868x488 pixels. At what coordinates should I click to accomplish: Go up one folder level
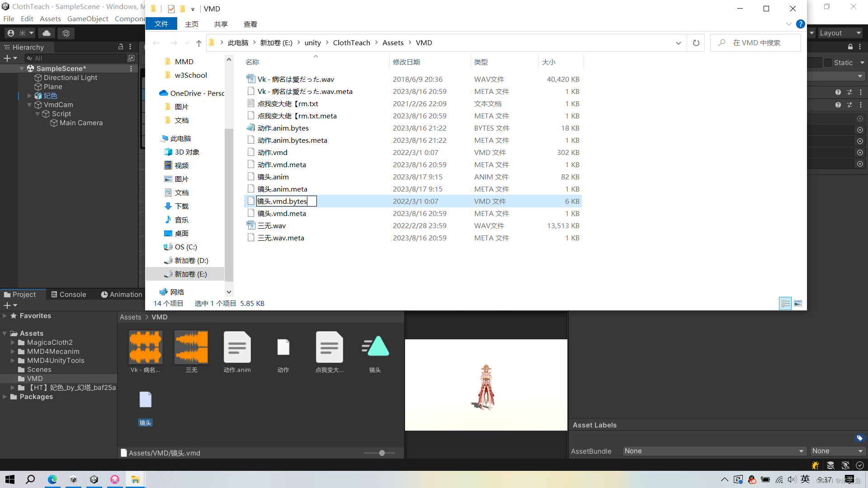[x=198, y=43]
